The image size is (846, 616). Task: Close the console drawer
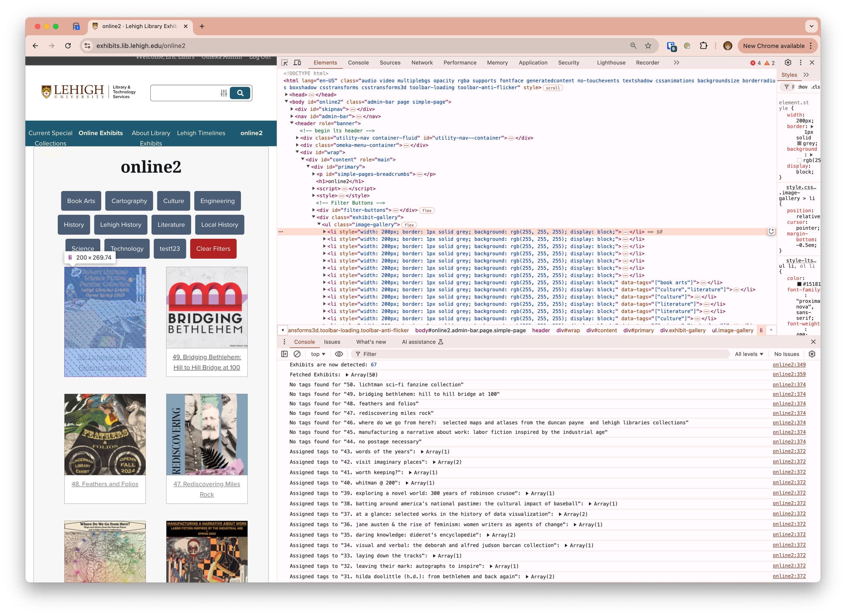coord(813,342)
